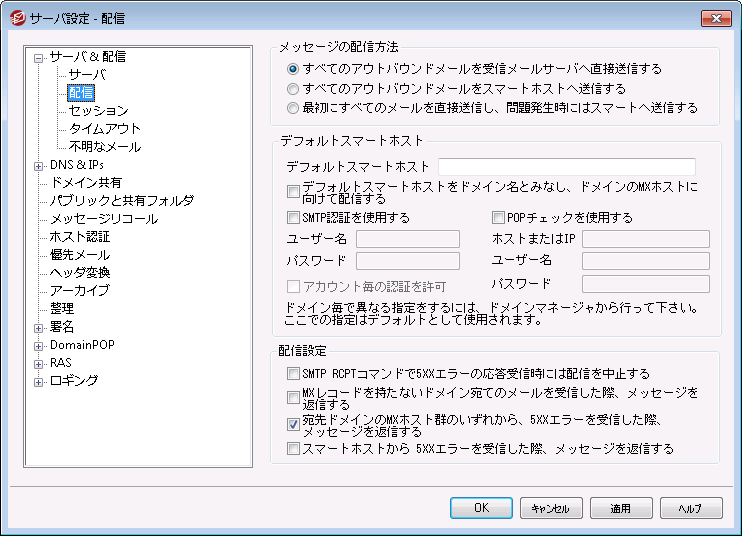Screen dimensions: 742x536
Task: Click the app icon in title bar
Action: tap(17, 17)
